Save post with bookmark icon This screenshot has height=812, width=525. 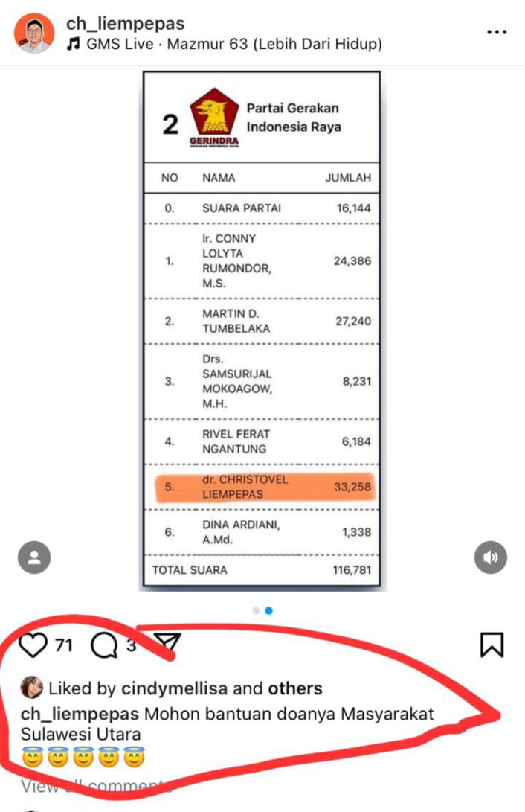click(x=492, y=645)
